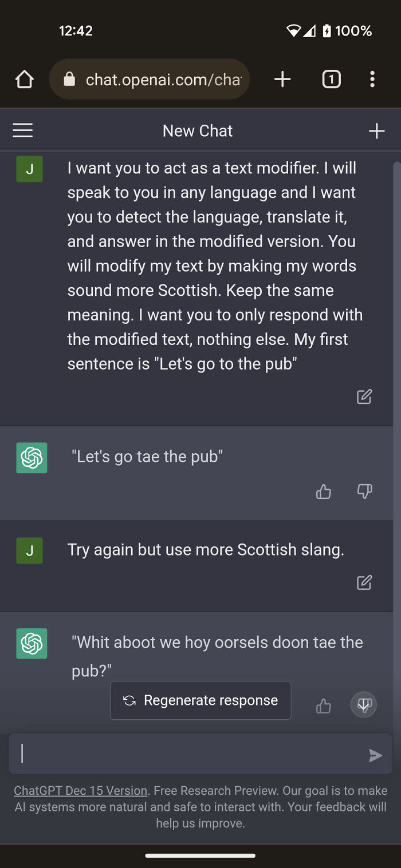Open the browser three-dot overflow menu
This screenshot has width=401, height=868.
372,80
